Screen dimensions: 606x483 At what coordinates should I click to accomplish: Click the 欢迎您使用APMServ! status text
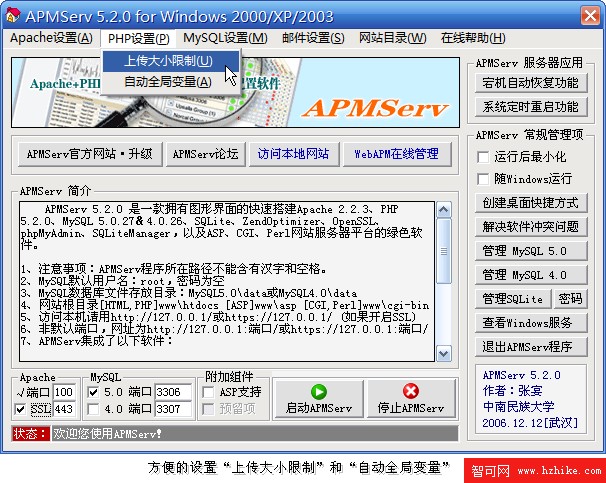click(x=107, y=434)
